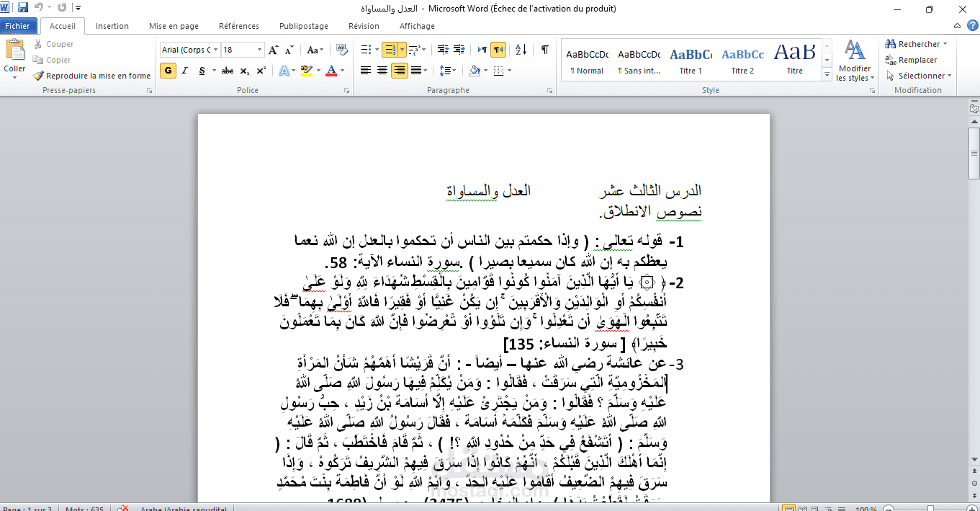This screenshot has height=511, width=980.
Task: Click Modifier les styles
Action: tap(855, 61)
